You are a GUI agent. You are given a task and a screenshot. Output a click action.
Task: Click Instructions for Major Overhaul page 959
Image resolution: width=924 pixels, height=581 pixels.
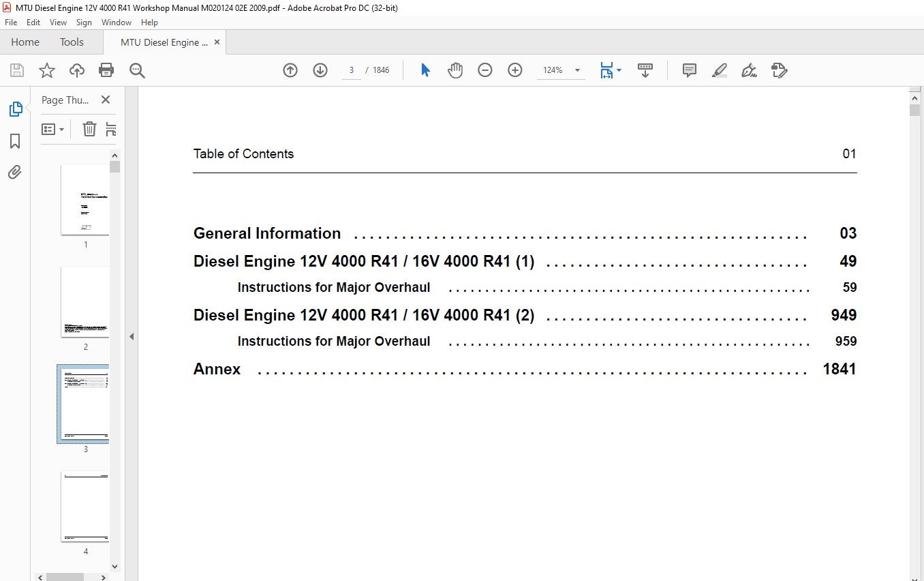point(546,342)
